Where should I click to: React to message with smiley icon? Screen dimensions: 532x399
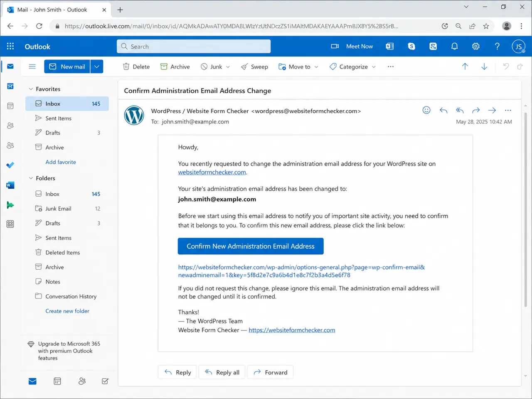pos(426,110)
